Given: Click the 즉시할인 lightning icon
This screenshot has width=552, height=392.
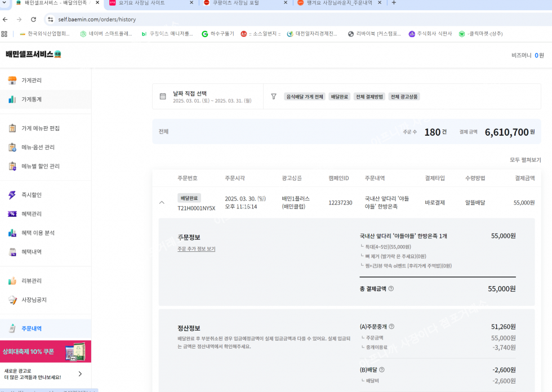Looking at the screenshot, I should tap(12, 195).
